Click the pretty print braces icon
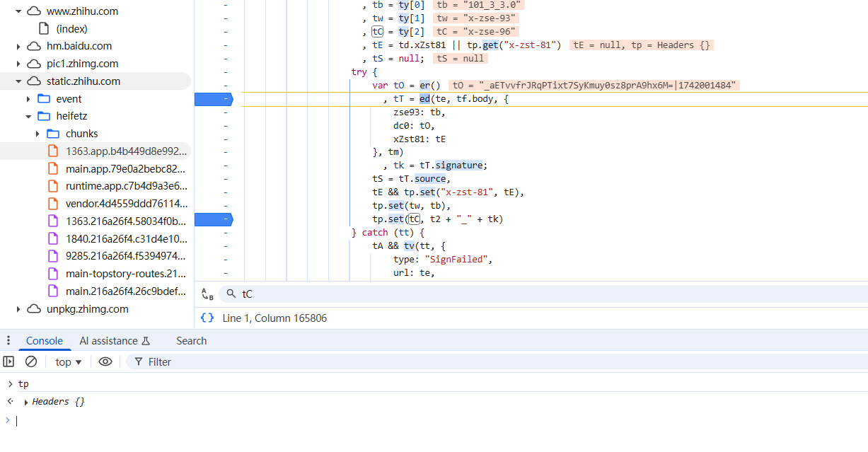The height and width of the screenshot is (452, 868). coord(207,318)
